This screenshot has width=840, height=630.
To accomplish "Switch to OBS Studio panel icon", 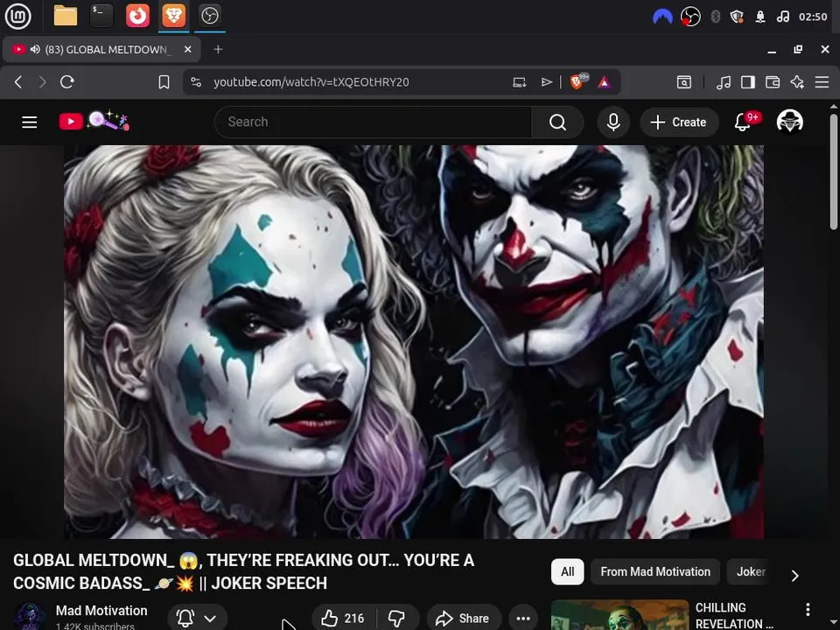I will [209, 16].
